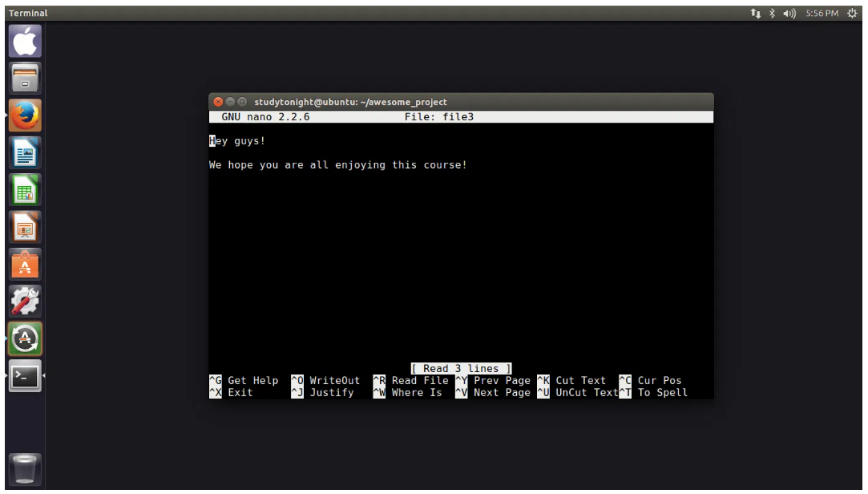Open the Firefox browser from launcher
868x494 pixels.
(x=24, y=115)
